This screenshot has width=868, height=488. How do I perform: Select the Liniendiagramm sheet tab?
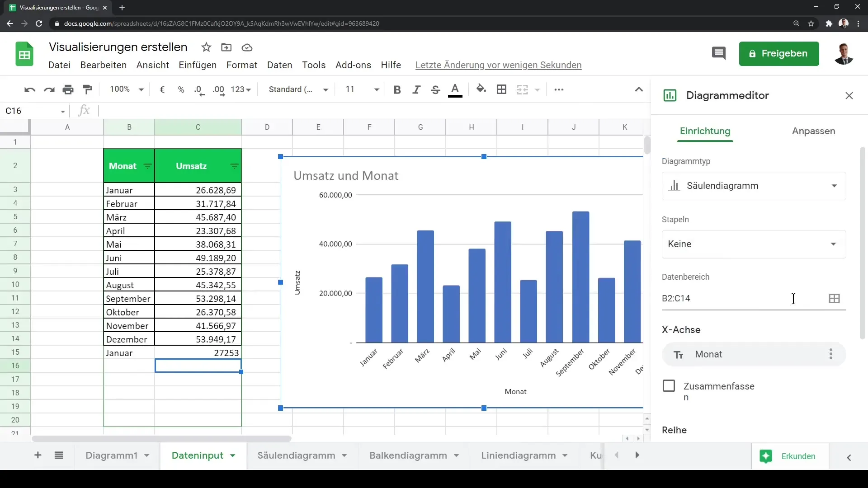pos(519,455)
